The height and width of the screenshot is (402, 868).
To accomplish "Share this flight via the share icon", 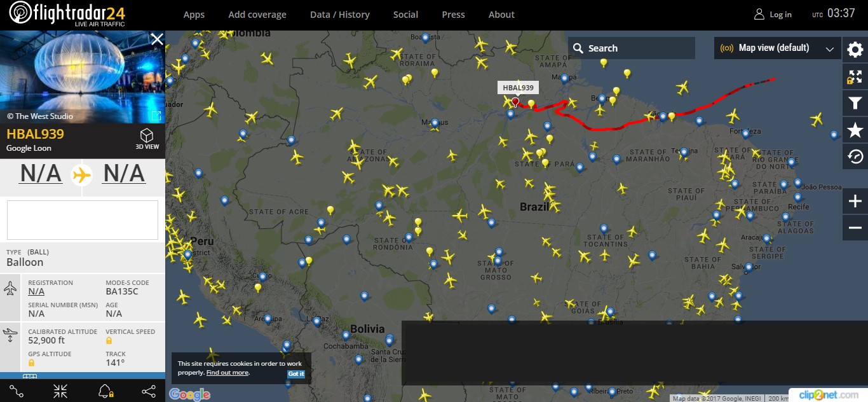I will [x=149, y=391].
